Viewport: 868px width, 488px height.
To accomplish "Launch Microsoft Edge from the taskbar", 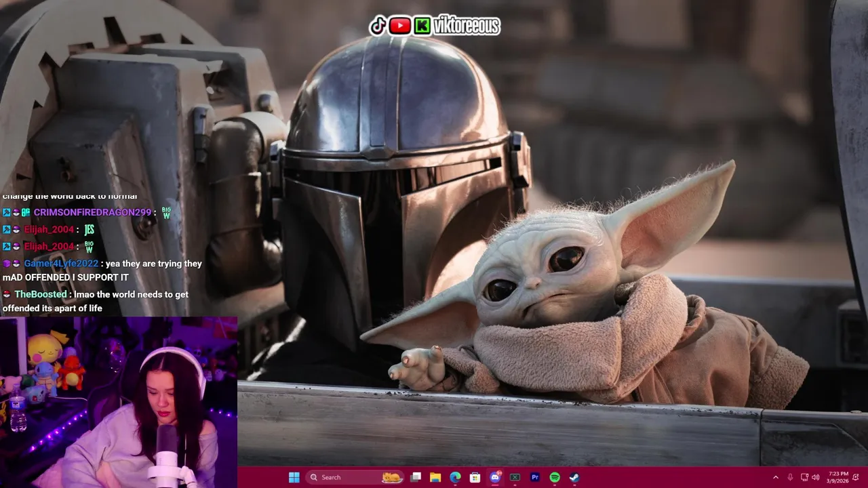I will pos(455,477).
